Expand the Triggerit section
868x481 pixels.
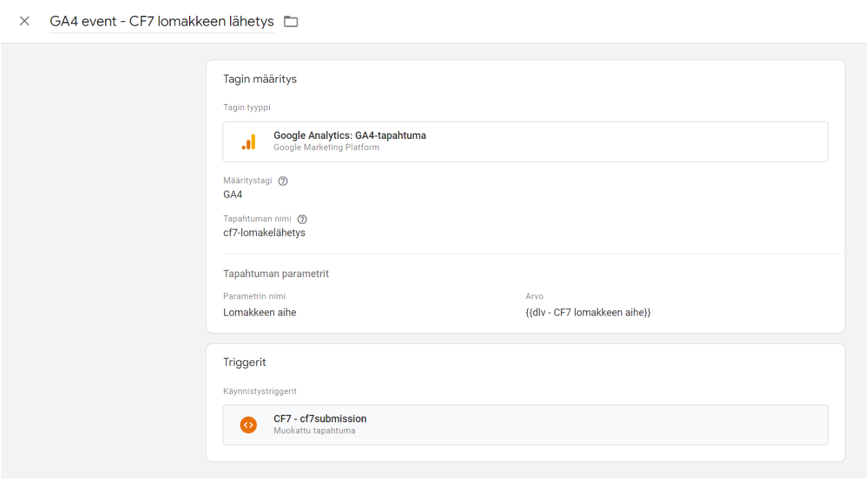244,362
